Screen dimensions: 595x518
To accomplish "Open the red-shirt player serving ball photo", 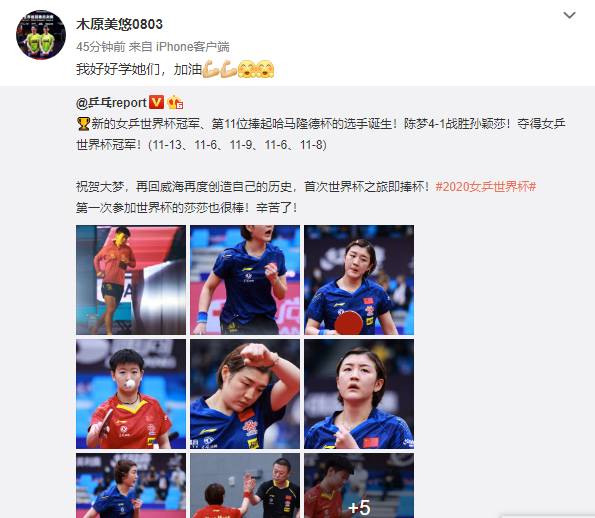I will [x=131, y=394].
